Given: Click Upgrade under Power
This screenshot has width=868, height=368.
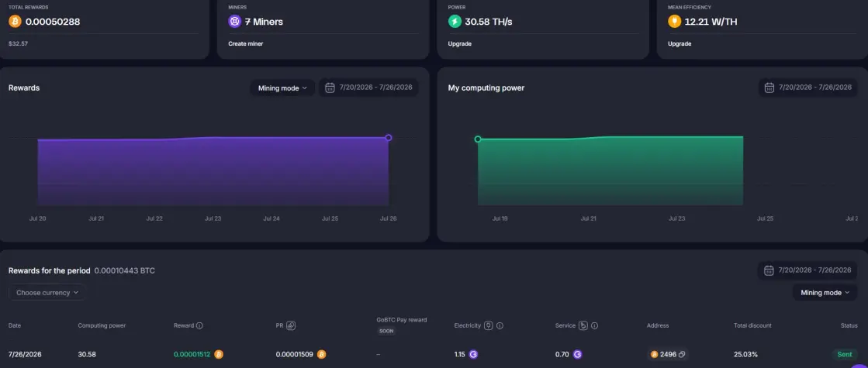Looking at the screenshot, I should pyautogui.click(x=459, y=43).
